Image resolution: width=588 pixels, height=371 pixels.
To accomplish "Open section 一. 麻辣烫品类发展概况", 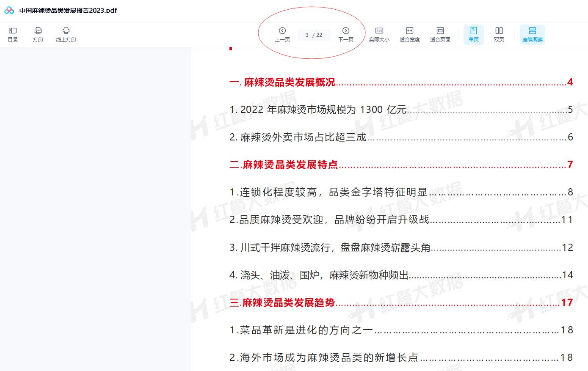I will [282, 82].
